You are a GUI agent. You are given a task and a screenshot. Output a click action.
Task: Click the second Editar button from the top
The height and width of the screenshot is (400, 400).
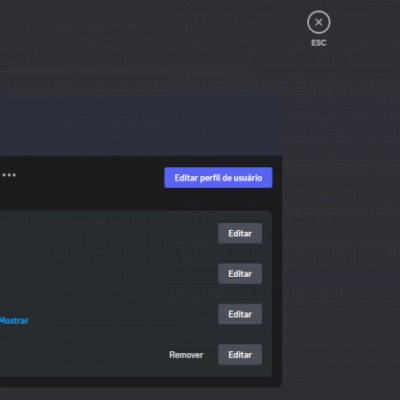(240, 274)
